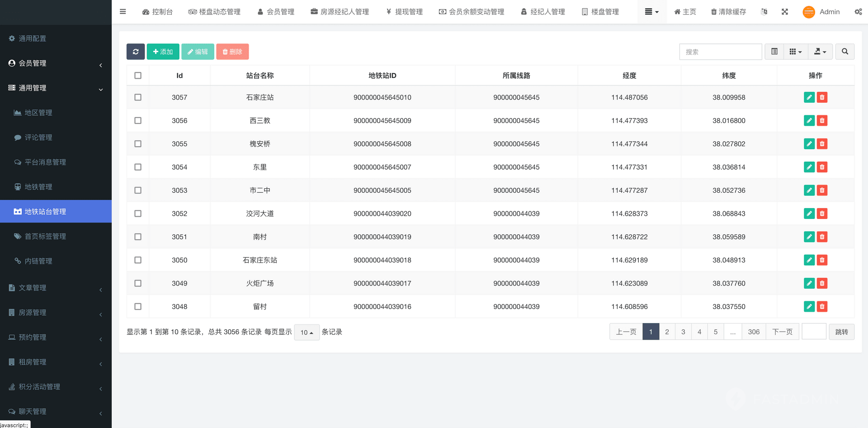This screenshot has width=868, height=428.
Task: Check the box for row 3055
Action: click(x=138, y=144)
